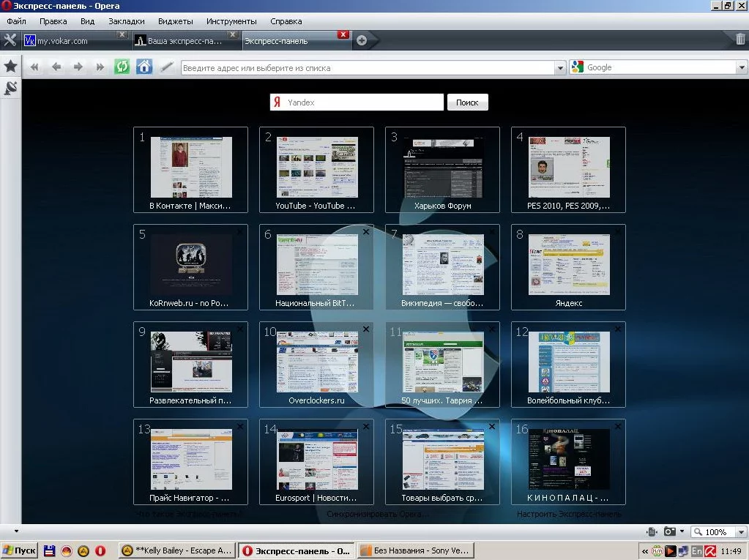Open the Правка menu
Viewport: 749px width, 560px height.
coord(53,21)
